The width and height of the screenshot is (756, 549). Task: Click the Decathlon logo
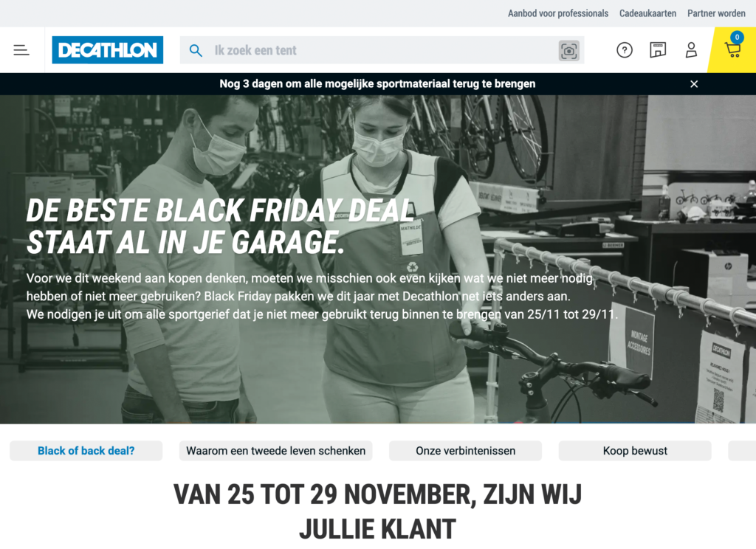108,50
